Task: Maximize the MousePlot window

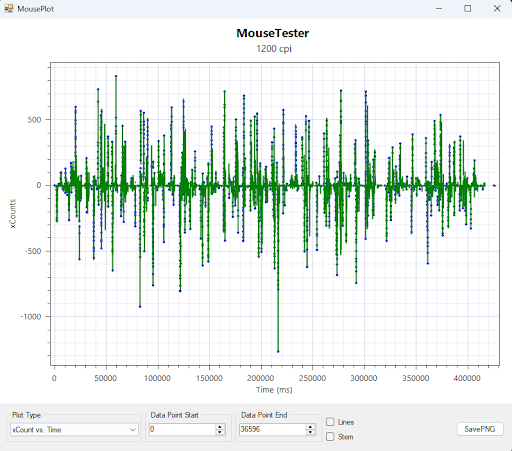Action: [468, 9]
